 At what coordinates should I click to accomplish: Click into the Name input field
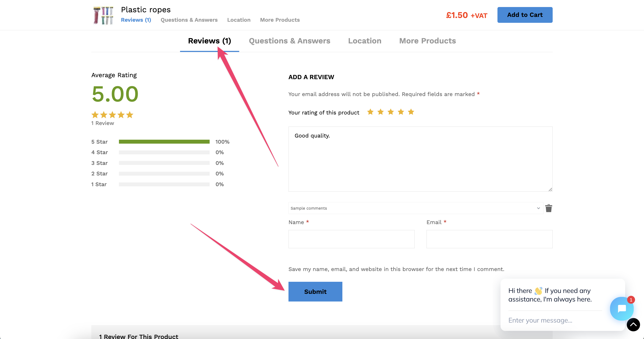tap(351, 239)
